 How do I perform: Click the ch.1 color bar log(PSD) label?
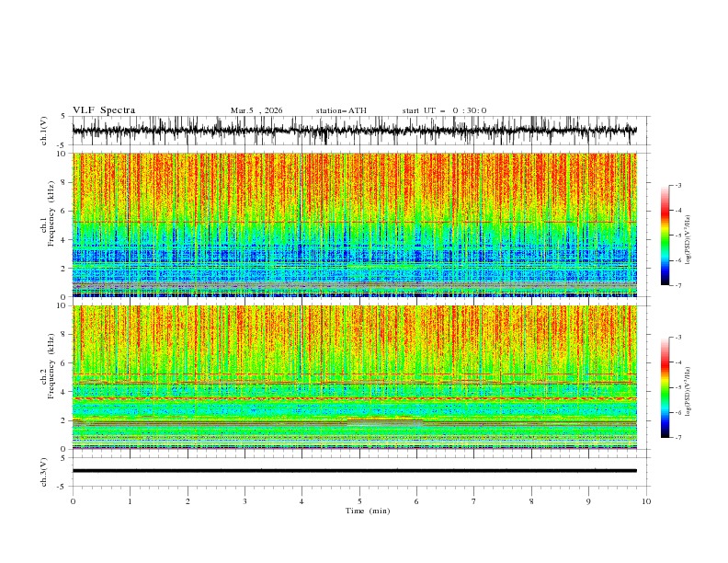pyautogui.click(x=688, y=240)
